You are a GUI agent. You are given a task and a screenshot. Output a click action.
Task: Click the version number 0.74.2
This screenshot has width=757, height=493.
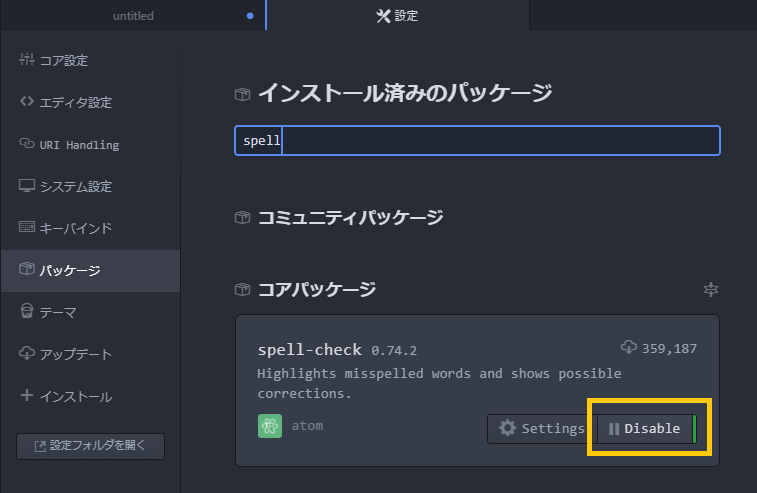[394, 351]
